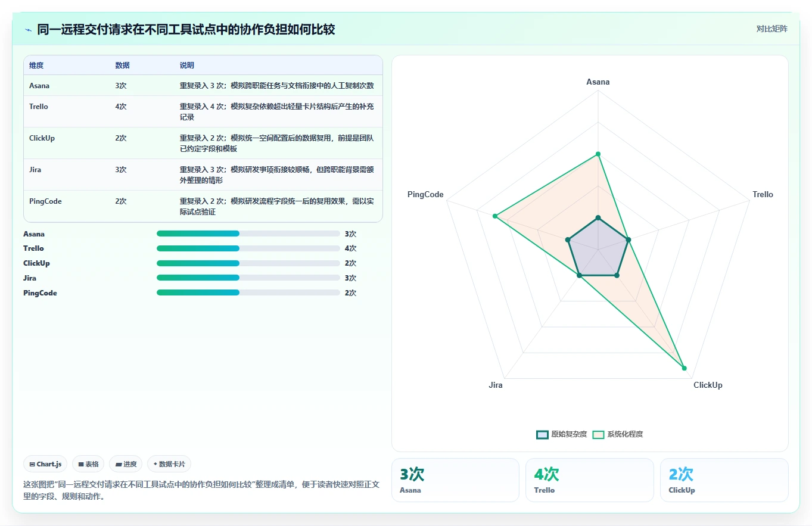Click the Trello cell in the table
This screenshot has width=812, height=526.
(x=39, y=107)
